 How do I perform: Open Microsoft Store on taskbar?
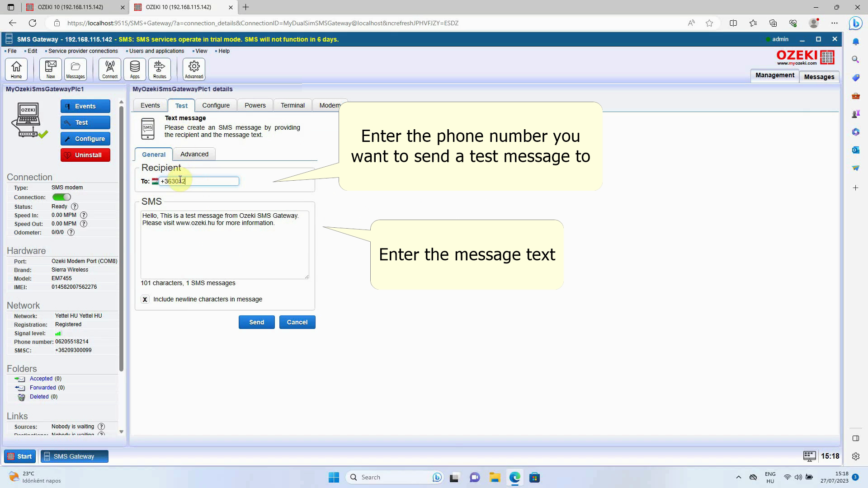(534, 478)
